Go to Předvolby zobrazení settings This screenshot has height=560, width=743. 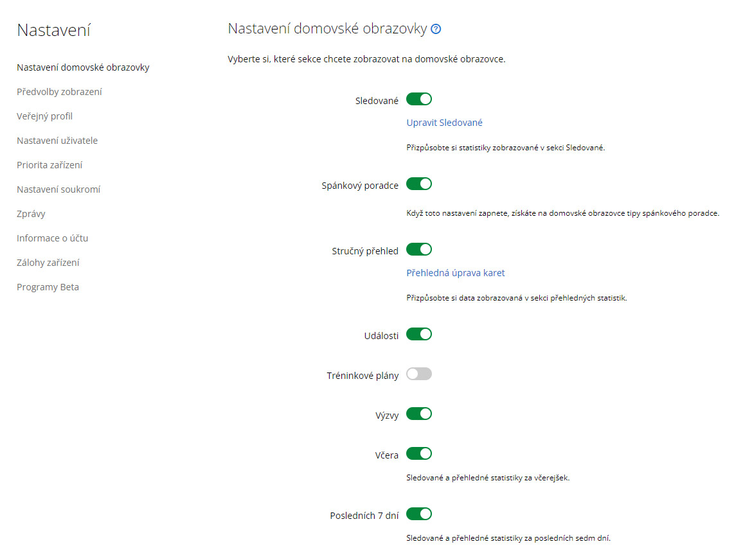point(59,92)
